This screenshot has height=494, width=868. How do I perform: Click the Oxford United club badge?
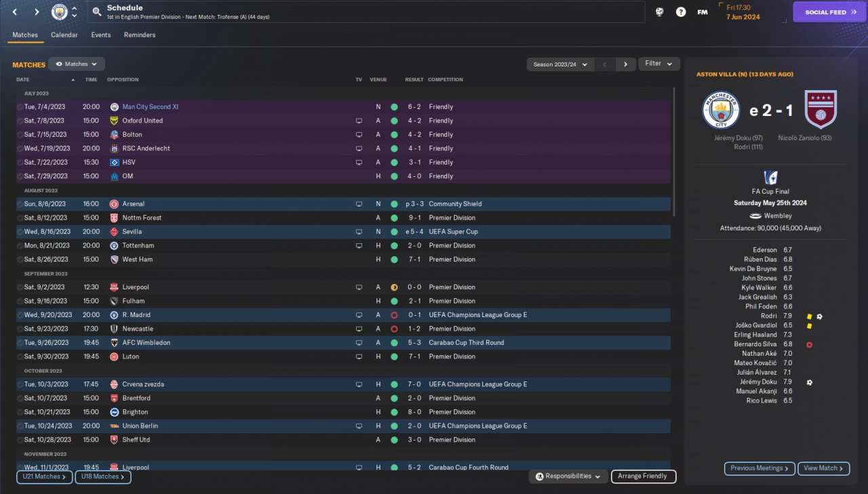point(114,121)
